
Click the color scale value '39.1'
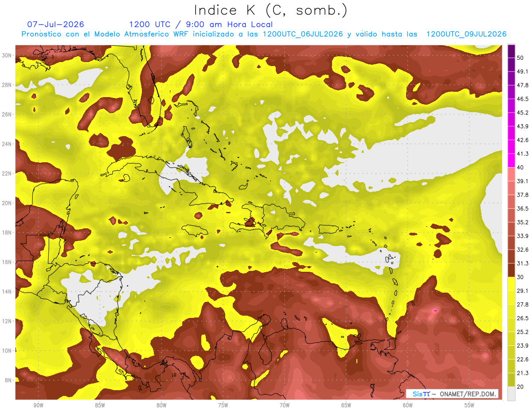(x=523, y=181)
